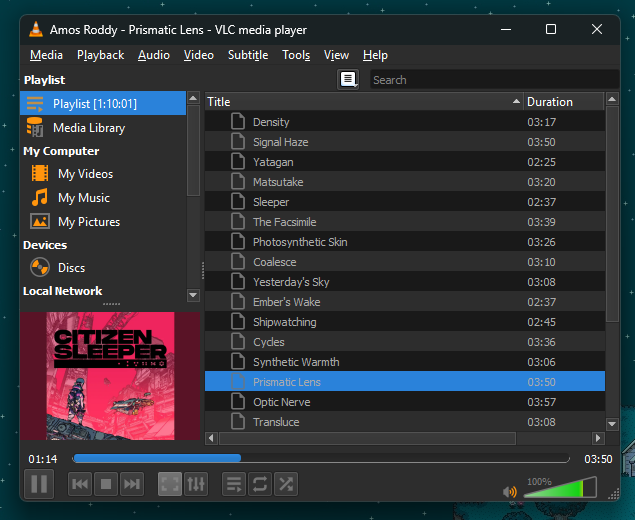Mute audio via the speaker icon
Image resolution: width=635 pixels, height=520 pixels.
[510, 492]
